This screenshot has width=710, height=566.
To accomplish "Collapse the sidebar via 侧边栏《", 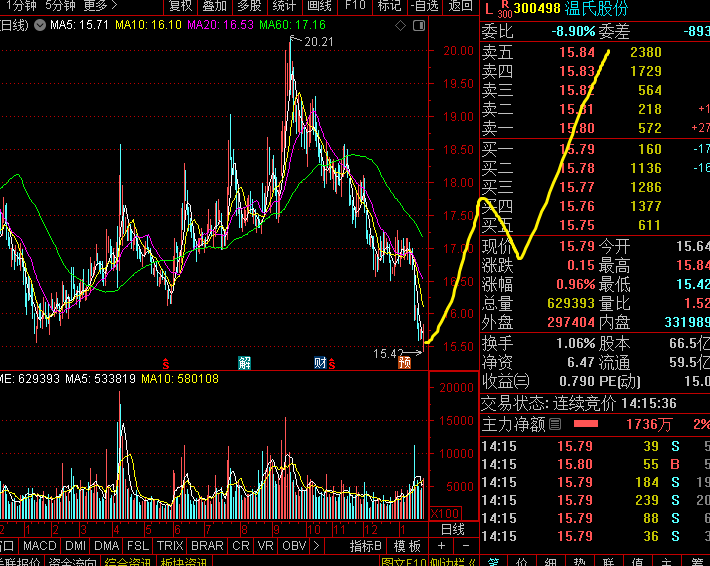I will tap(451, 562).
